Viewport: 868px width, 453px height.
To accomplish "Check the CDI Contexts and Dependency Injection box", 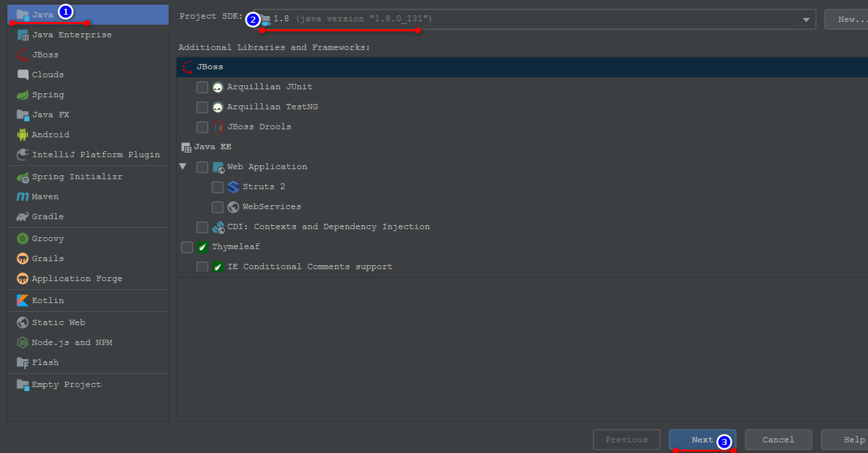I will click(202, 226).
